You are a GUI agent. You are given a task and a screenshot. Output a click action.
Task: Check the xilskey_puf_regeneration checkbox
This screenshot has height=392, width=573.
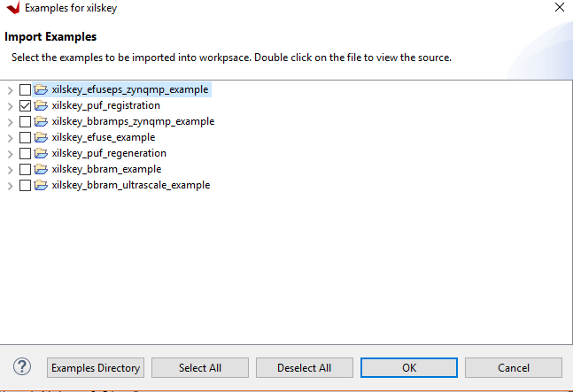click(x=25, y=154)
